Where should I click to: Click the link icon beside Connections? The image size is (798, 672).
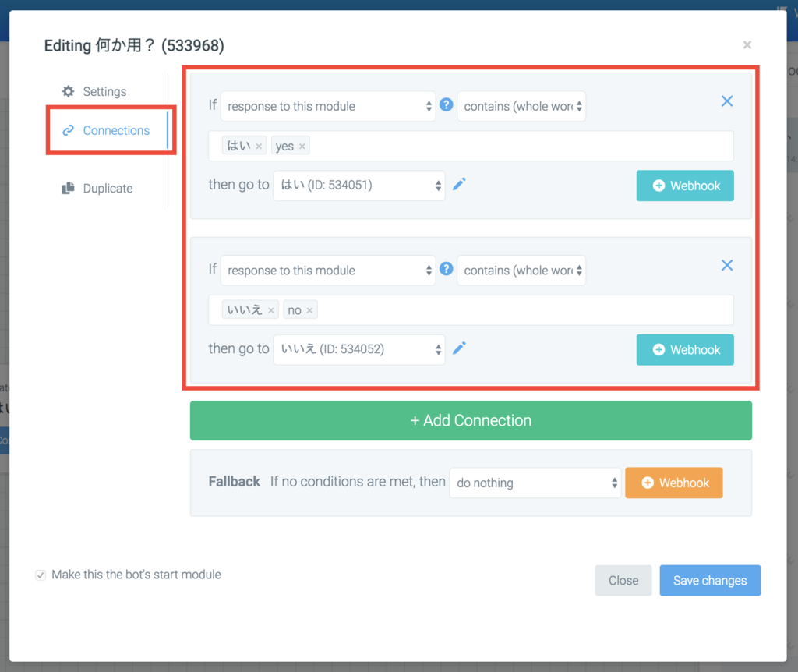click(x=69, y=131)
